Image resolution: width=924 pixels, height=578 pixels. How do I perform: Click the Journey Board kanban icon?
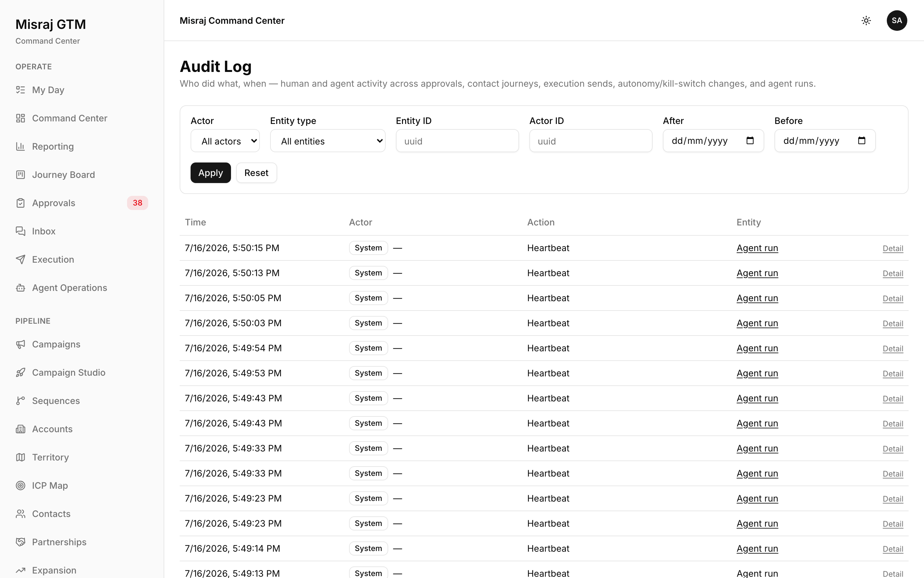point(21,175)
